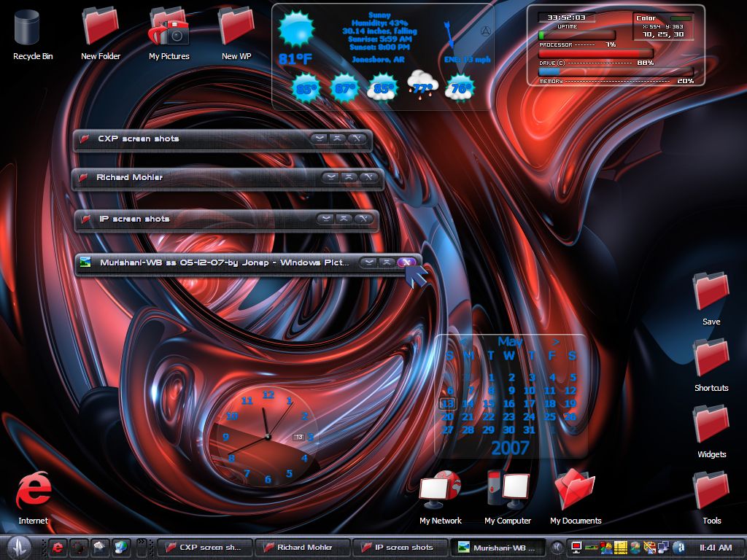Go to previous month in calendar widget

[x=463, y=341]
